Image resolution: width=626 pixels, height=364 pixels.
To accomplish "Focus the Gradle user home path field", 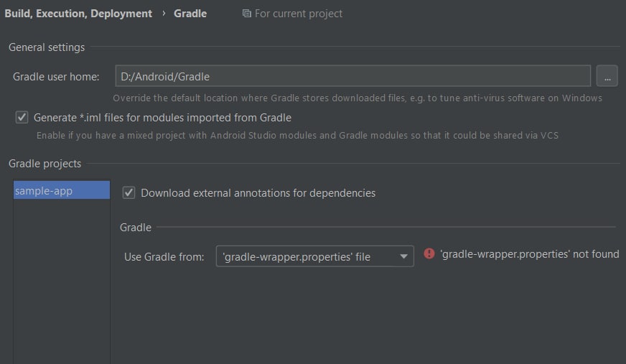I will click(353, 76).
